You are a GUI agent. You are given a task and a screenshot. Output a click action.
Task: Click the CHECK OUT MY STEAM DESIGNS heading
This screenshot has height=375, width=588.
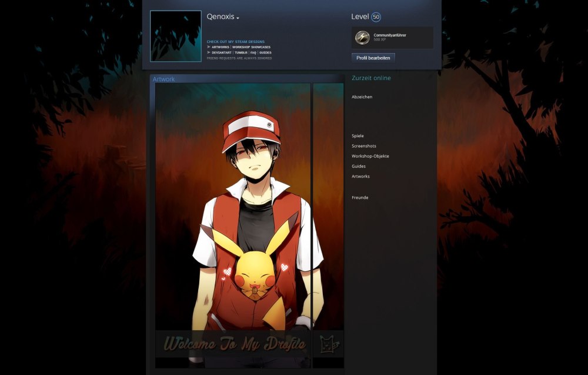[236, 42]
